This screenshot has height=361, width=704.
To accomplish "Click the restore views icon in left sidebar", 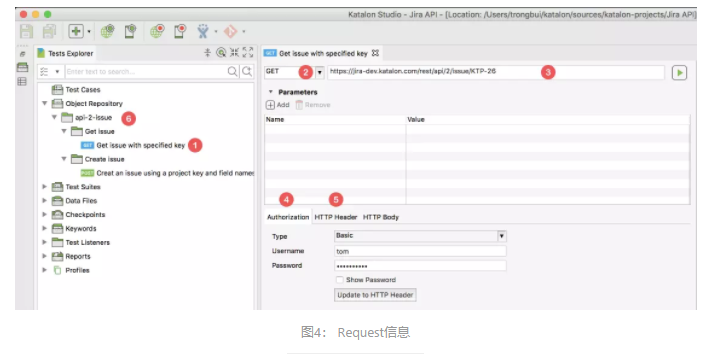I will point(22,54).
